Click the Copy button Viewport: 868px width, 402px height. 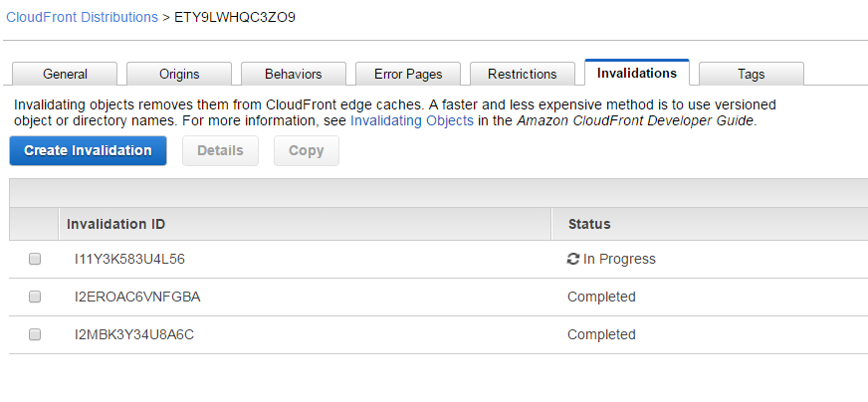(x=307, y=150)
